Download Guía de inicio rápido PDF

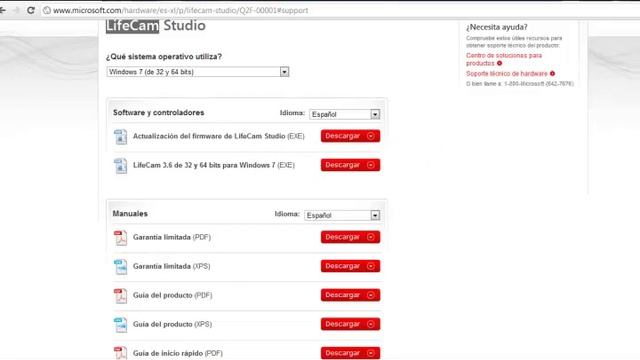pyautogui.click(x=350, y=353)
